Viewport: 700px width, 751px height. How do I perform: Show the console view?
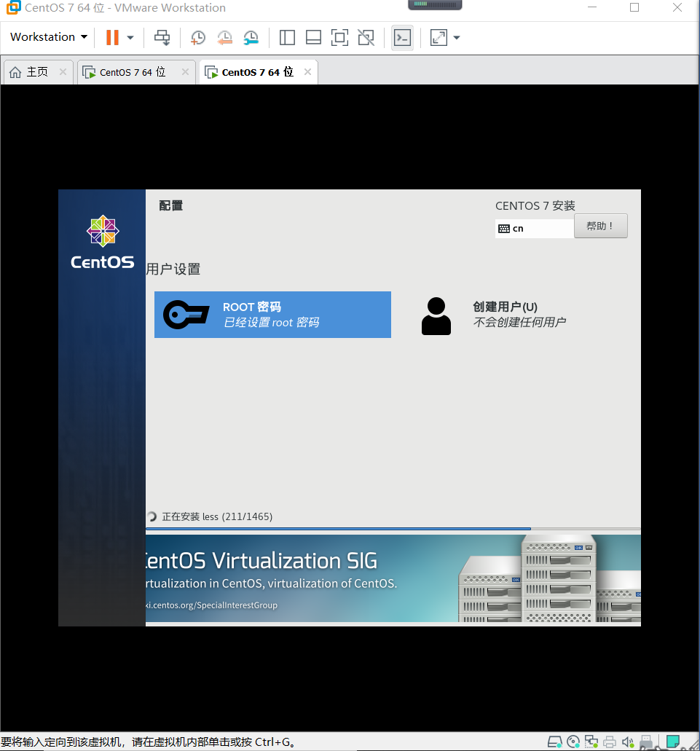point(402,37)
